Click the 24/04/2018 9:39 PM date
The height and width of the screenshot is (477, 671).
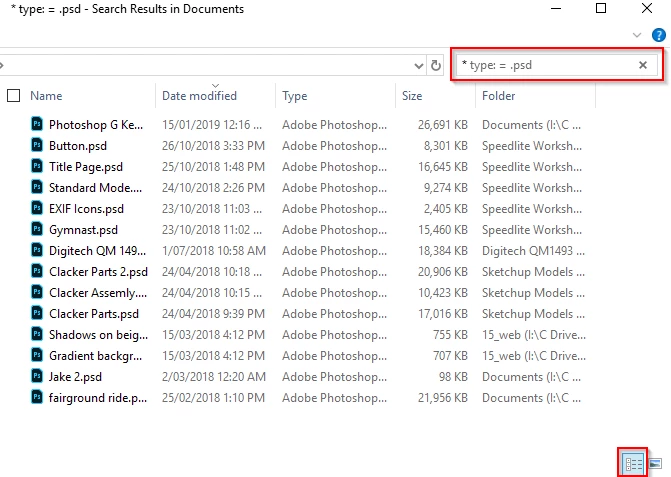point(213,314)
